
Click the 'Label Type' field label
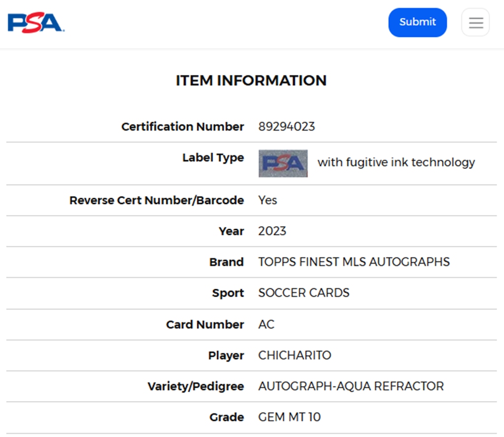[213, 158]
